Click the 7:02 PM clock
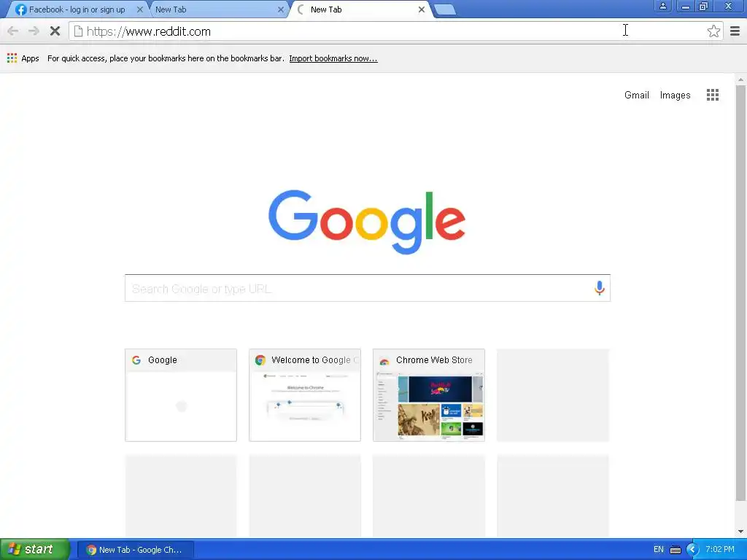Image resolution: width=747 pixels, height=560 pixels. pyautogui.click(x=720, y=549)
